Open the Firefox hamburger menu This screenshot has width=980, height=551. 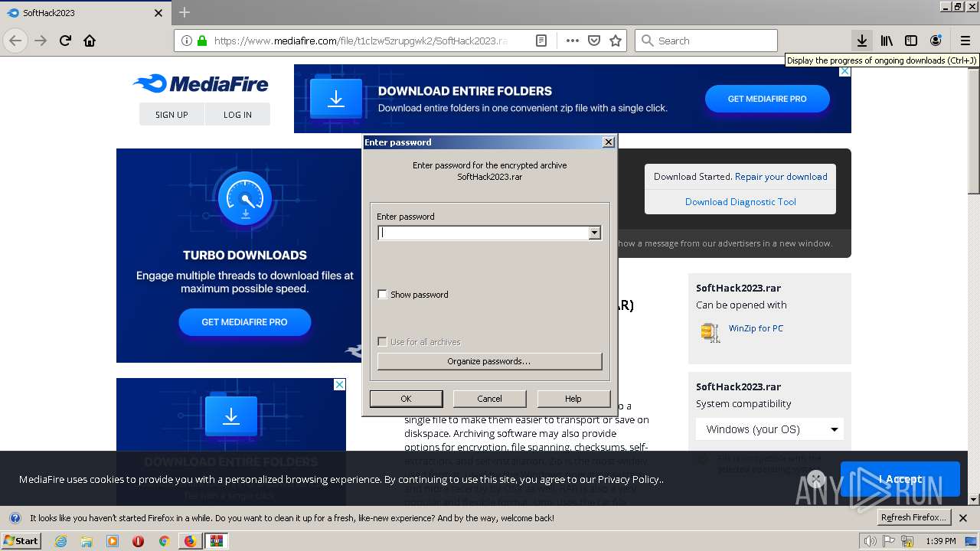pos(965,41)
